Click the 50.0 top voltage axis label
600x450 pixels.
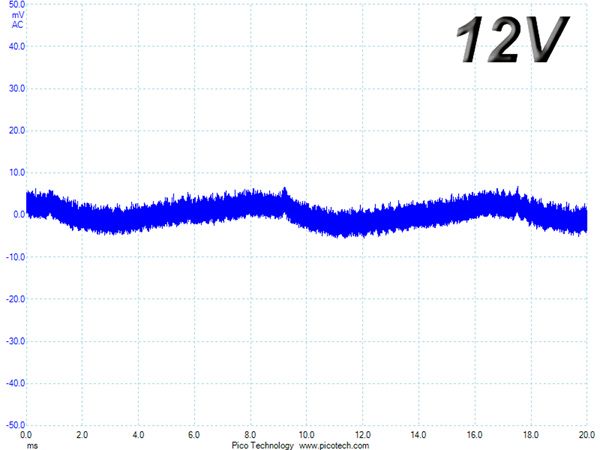pos(17,5)
